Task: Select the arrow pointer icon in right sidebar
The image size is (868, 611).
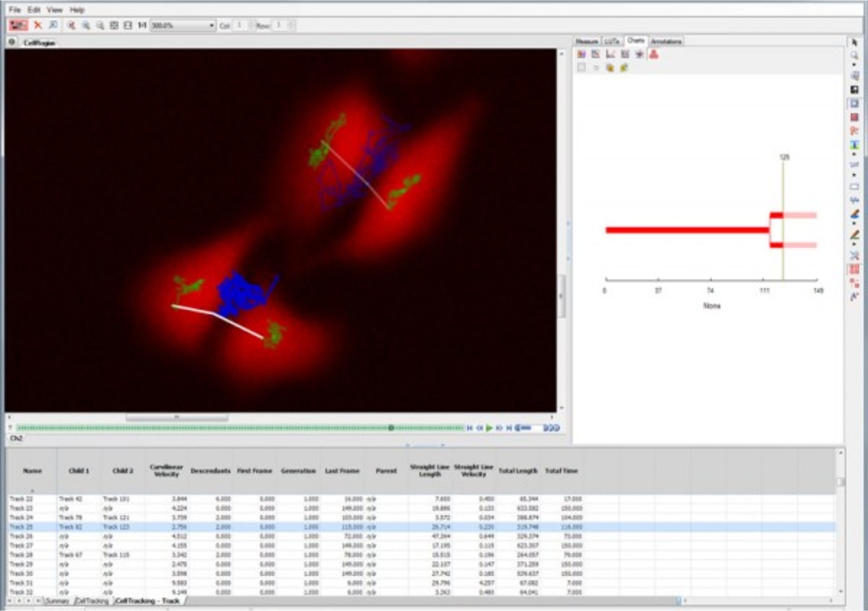Action: click(x=855, y=42)
